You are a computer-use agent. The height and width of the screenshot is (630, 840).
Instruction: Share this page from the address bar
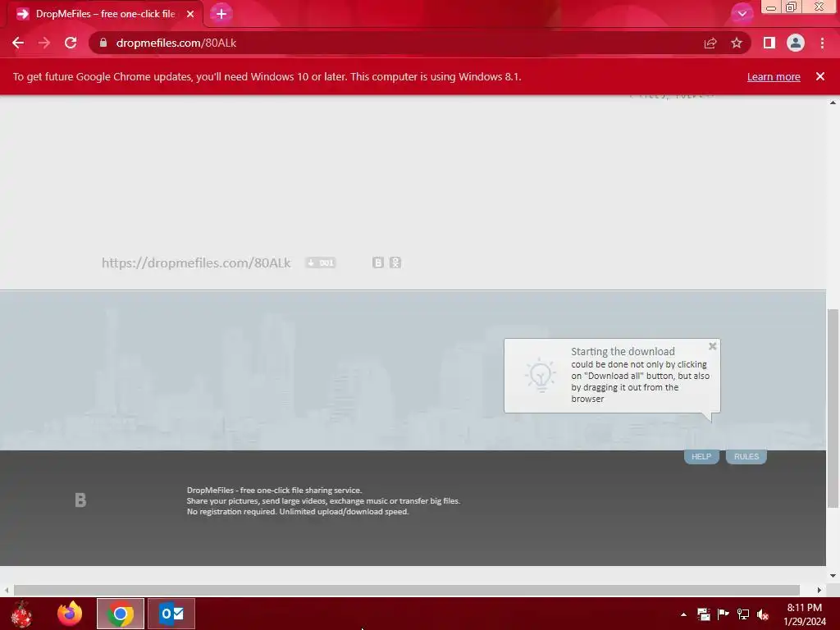pos(710,43)
